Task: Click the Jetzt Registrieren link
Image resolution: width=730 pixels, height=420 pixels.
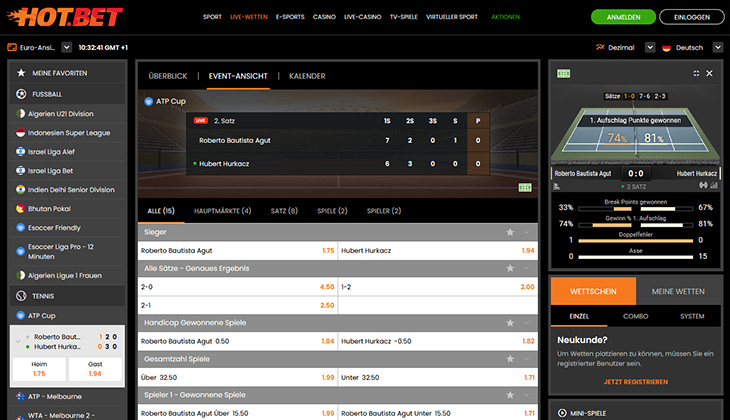Action: 635,382
